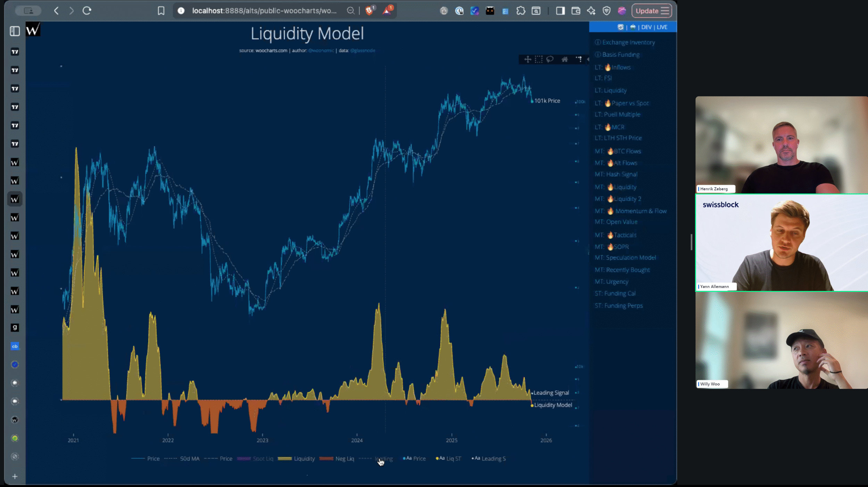Open the browser Update menu
868x487 pixels.
click(652, 11)
